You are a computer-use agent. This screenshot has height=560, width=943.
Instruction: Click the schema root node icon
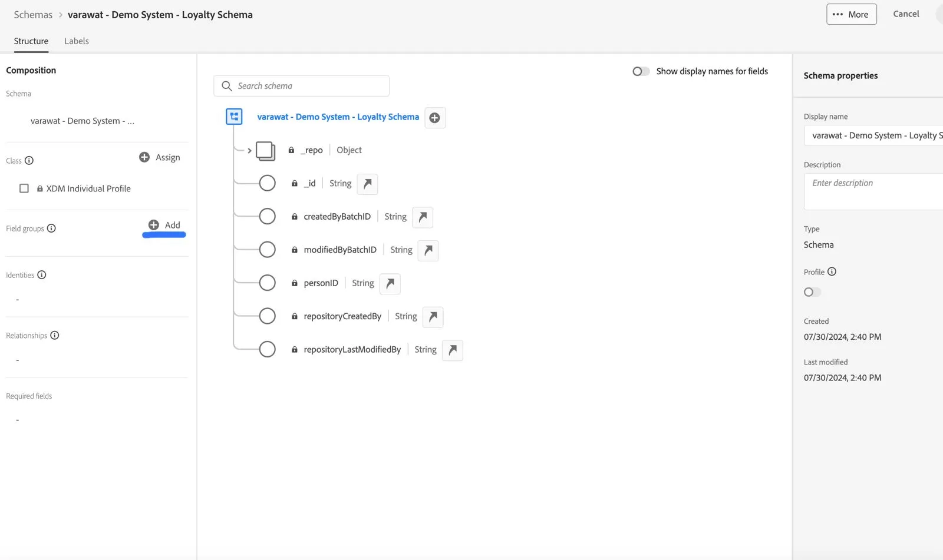(234, 117)
